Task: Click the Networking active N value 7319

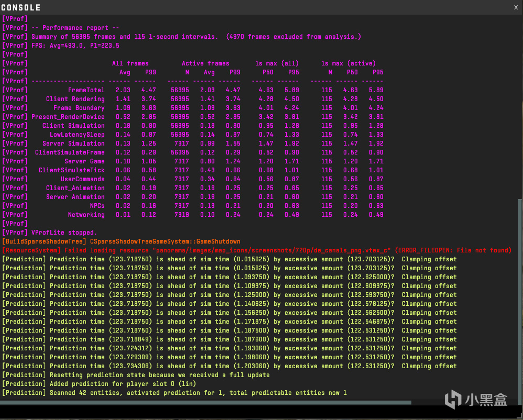Action: point(181,215)
